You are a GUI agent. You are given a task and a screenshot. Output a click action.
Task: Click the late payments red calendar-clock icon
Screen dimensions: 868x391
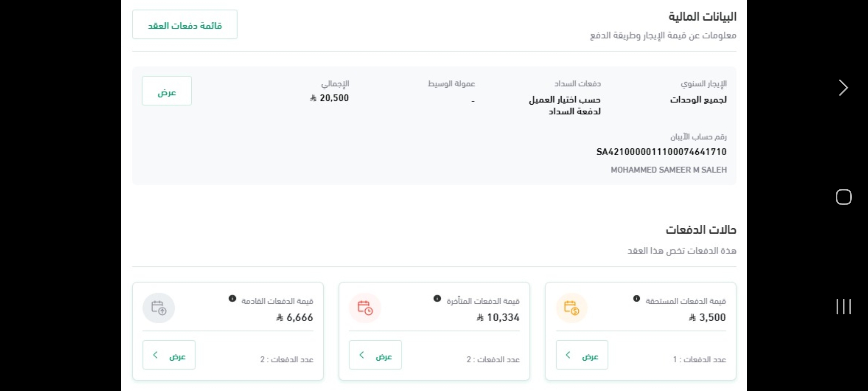click(x=365, y=308)
